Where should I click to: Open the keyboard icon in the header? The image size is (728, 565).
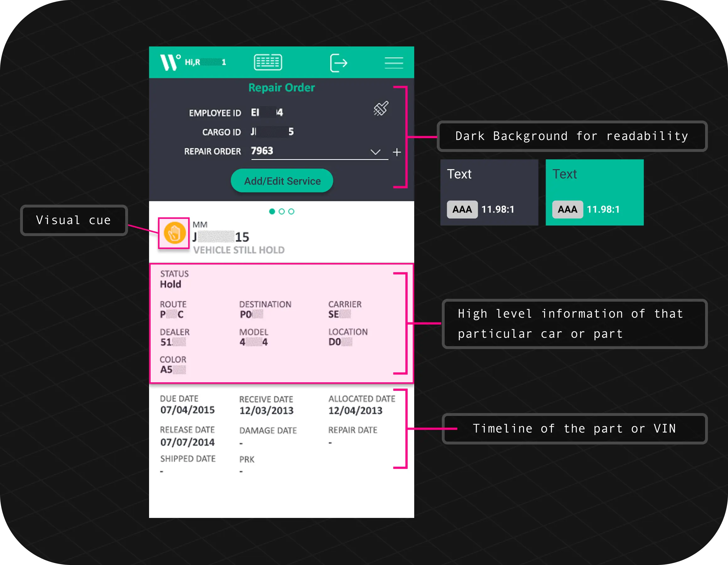[268, 62]
